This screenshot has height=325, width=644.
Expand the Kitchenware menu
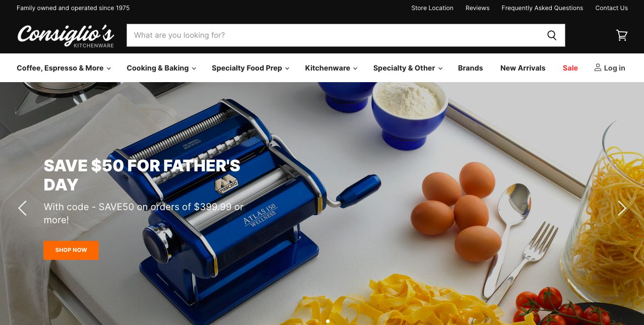331,68
